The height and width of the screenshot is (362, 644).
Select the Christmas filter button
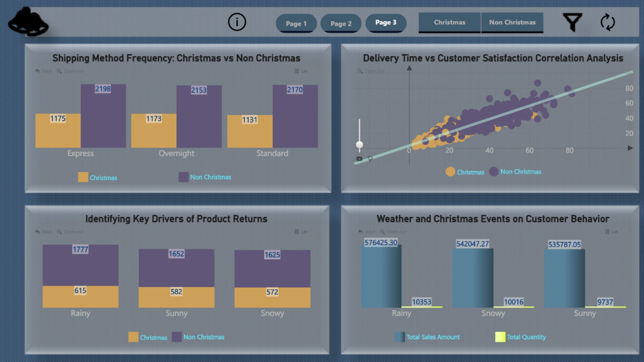(x=449, y=22)
